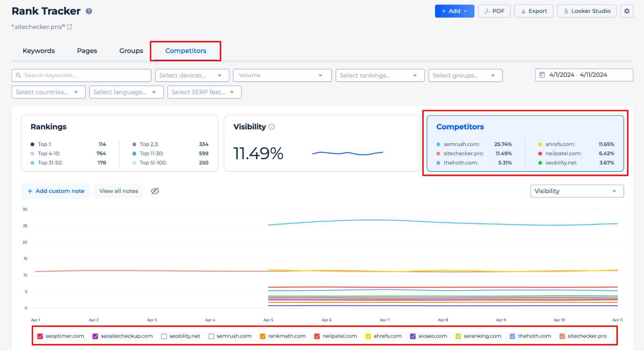The height and width of the screenshot is (351, 644).
Task: Focus the Search keywords field
Action: (x=82, y=75)
